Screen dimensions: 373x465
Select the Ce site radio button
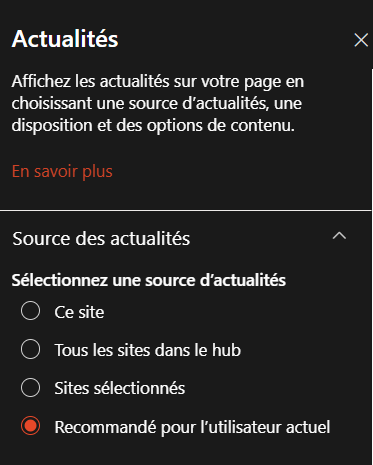click(x=30, y=311)
